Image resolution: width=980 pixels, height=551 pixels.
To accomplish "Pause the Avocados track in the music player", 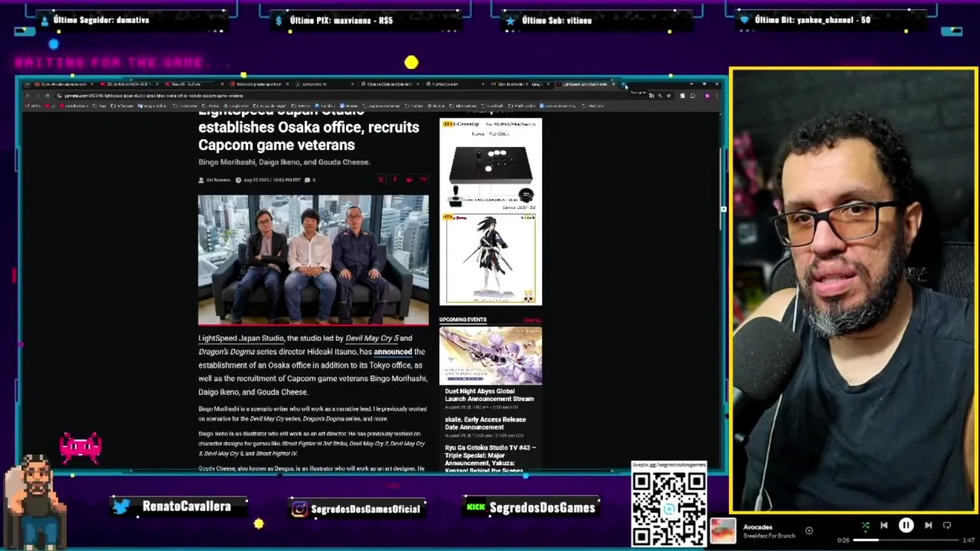I will [906, 525].
